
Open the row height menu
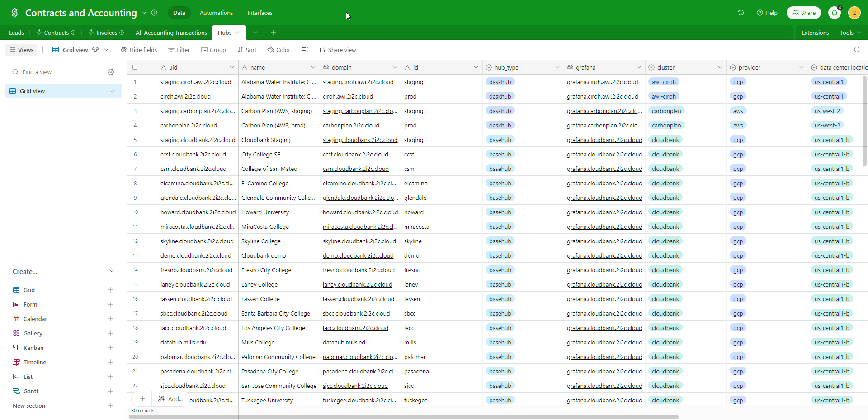pyautogui.click(x=304, y=50)
